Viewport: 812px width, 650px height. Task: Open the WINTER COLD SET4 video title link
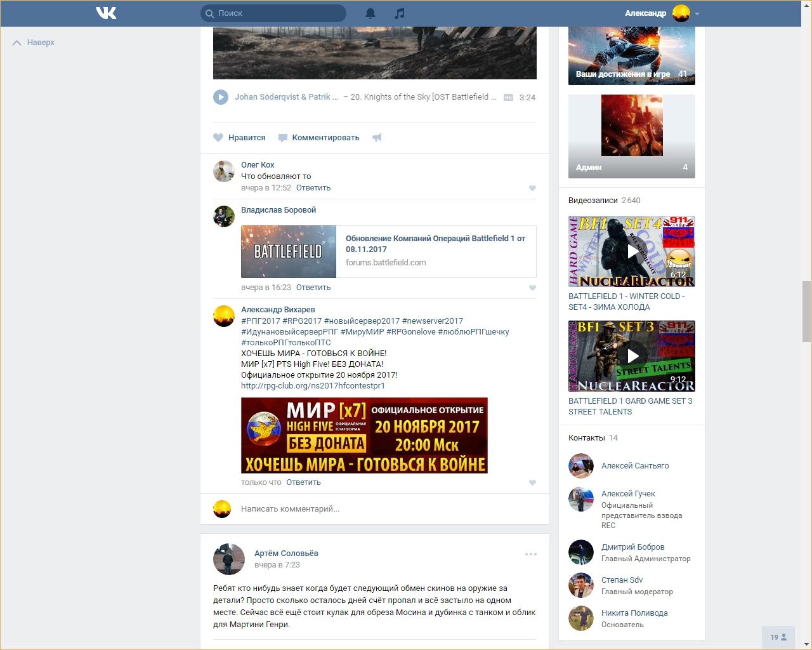click(x=627, y=302)
